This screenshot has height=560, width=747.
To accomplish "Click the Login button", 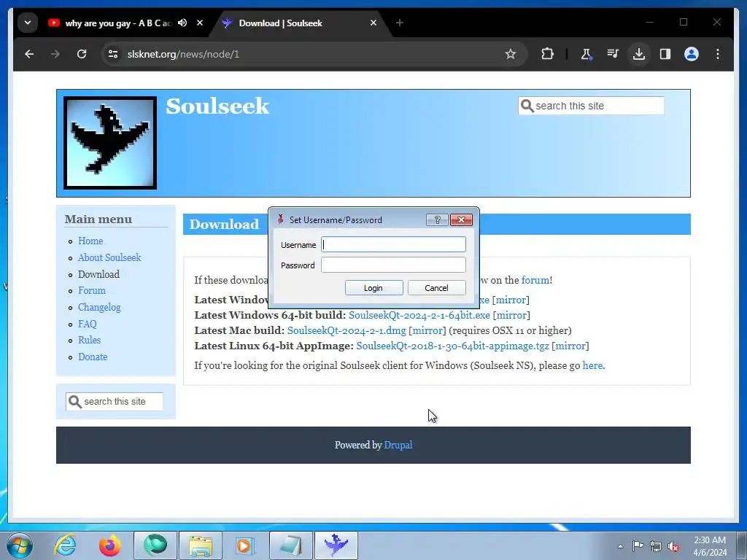I will [x=374, y=287].
